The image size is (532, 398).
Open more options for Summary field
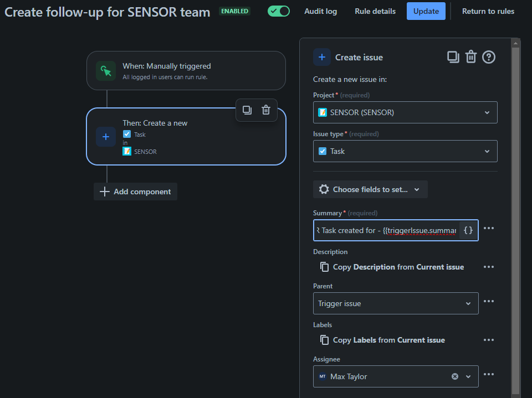pyautogui.click(x=489, y=228)
